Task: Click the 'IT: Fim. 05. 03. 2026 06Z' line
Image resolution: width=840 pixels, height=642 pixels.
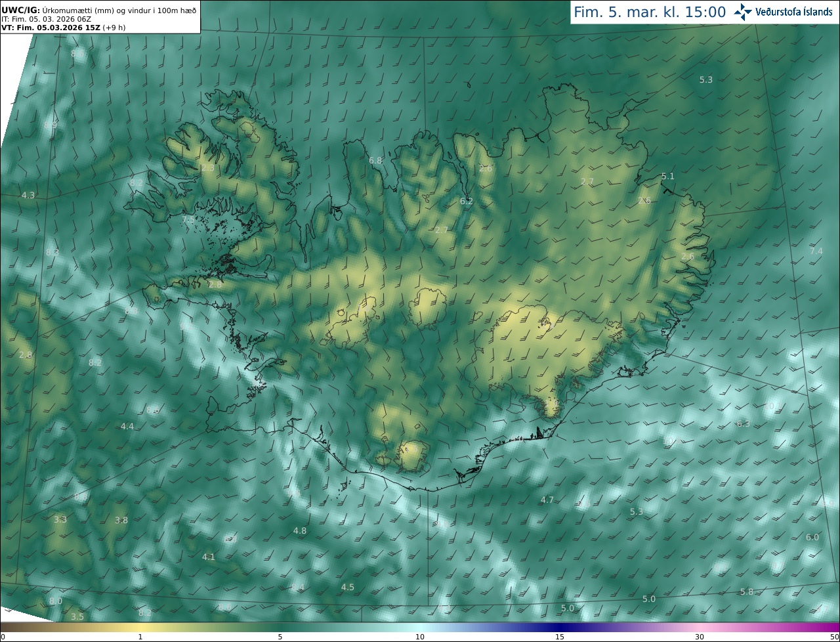Action: coord(46,19)
